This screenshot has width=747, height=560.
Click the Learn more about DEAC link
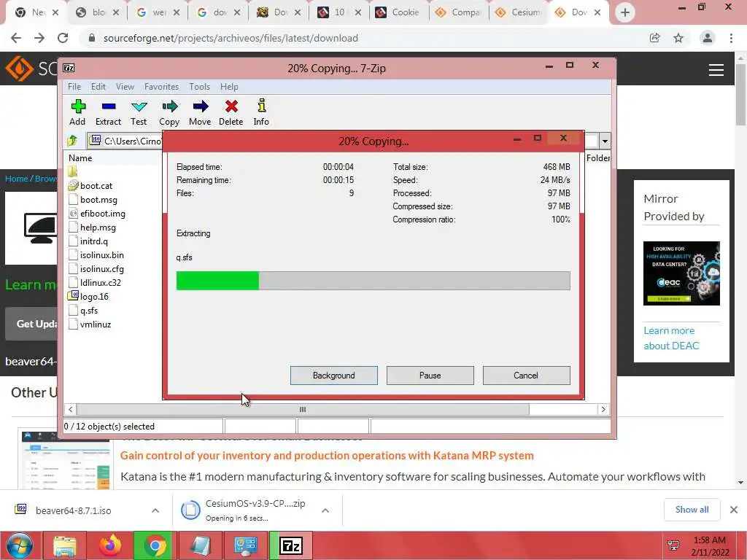pos(671,338)
